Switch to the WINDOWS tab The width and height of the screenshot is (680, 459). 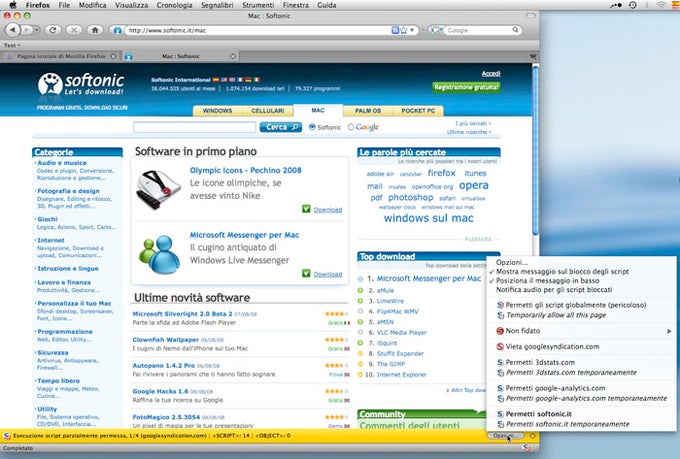(x=217, y=111)
